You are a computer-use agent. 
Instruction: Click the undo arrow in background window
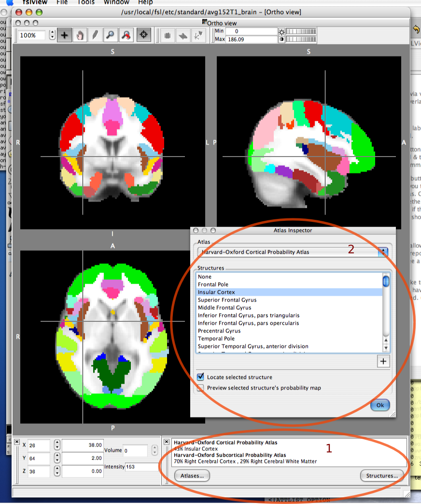click(416, 29)
